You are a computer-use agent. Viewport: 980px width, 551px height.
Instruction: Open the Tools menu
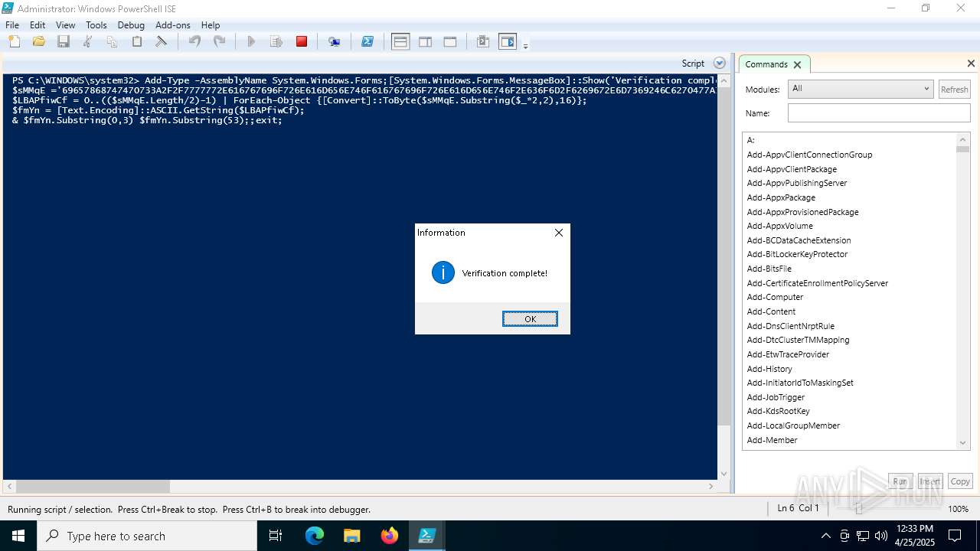pyautogui.click(x=96, y=25)
